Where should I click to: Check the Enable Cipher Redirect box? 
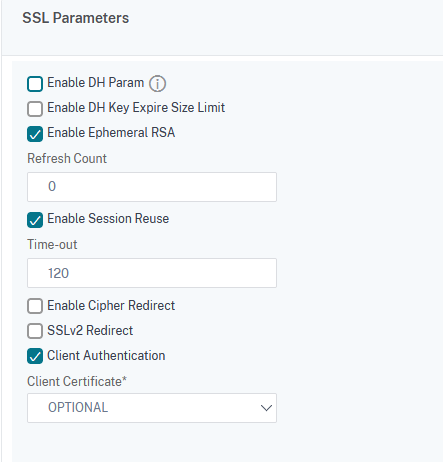(x=35, y=306)
